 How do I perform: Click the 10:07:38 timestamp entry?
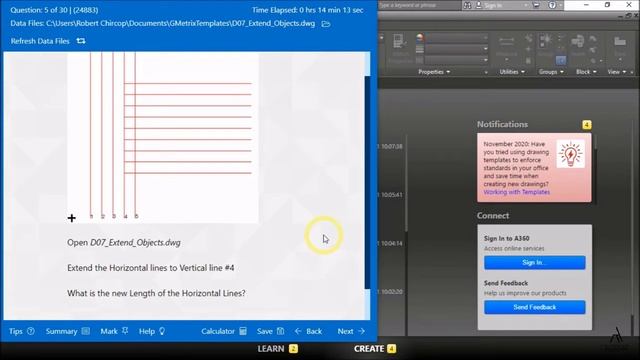(391, 146)
